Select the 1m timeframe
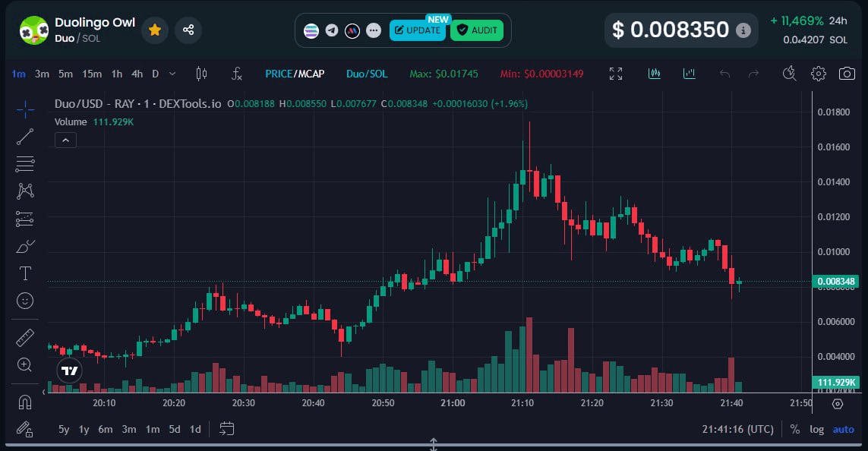 tap(18, 74)
